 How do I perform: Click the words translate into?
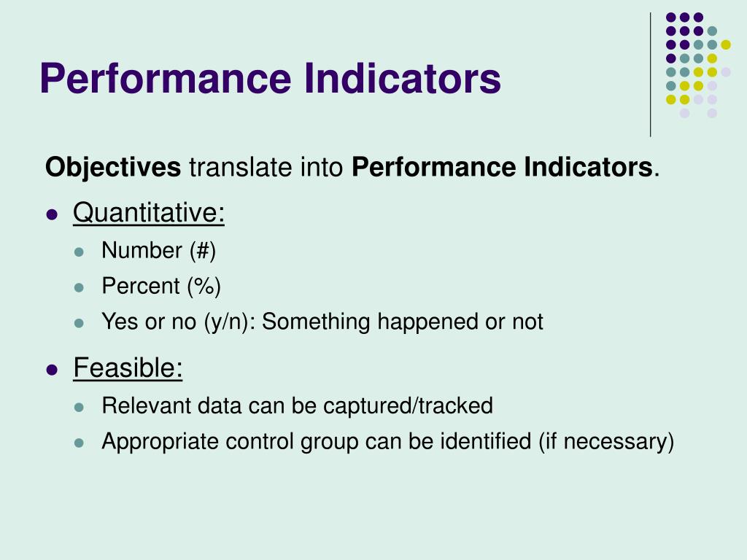coord(266,167)
